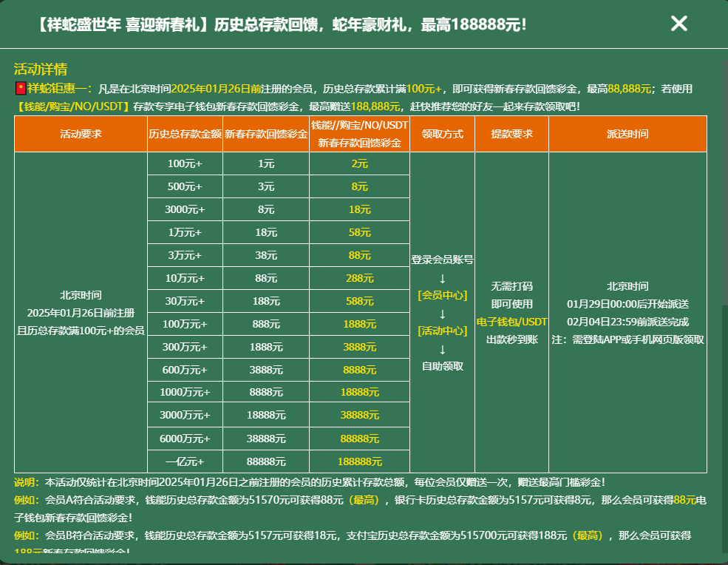Click the arrow directly below 登录会员账号
The image size is (728, 565).
point(442,278)
